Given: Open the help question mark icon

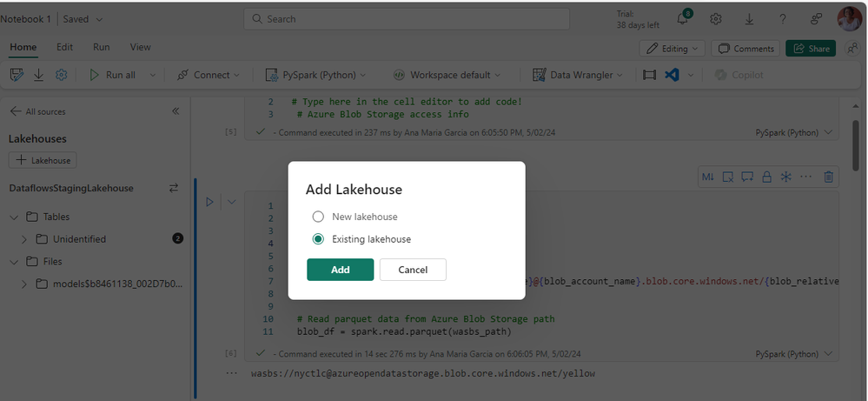Looking at the screenshot, I should click(782, 19).
